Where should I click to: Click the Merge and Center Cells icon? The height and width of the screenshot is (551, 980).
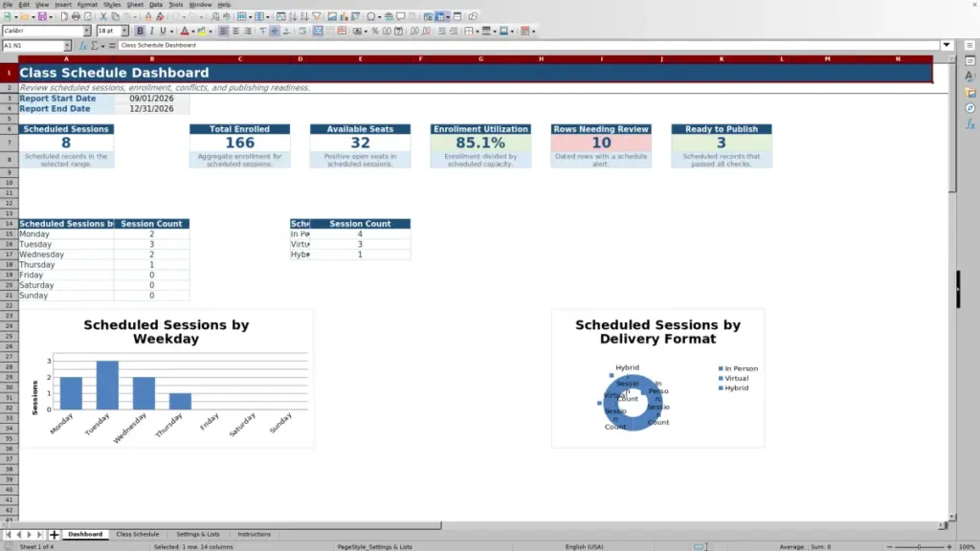pos(318,31)
